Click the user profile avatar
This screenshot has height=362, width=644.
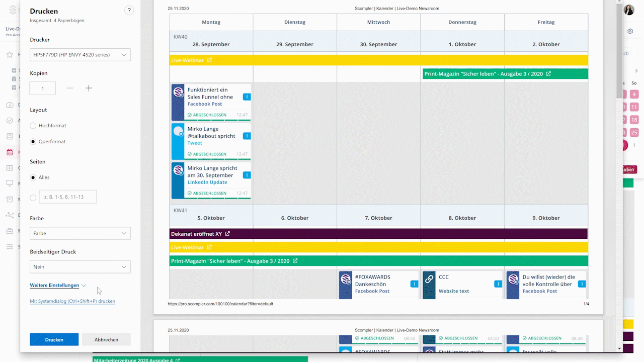coord(629,10)
